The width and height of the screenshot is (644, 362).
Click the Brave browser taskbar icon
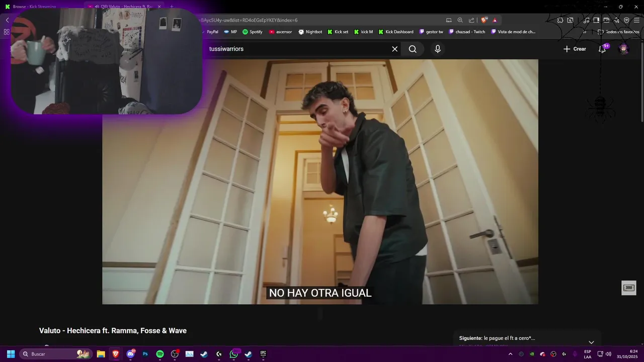coord(116,354)
